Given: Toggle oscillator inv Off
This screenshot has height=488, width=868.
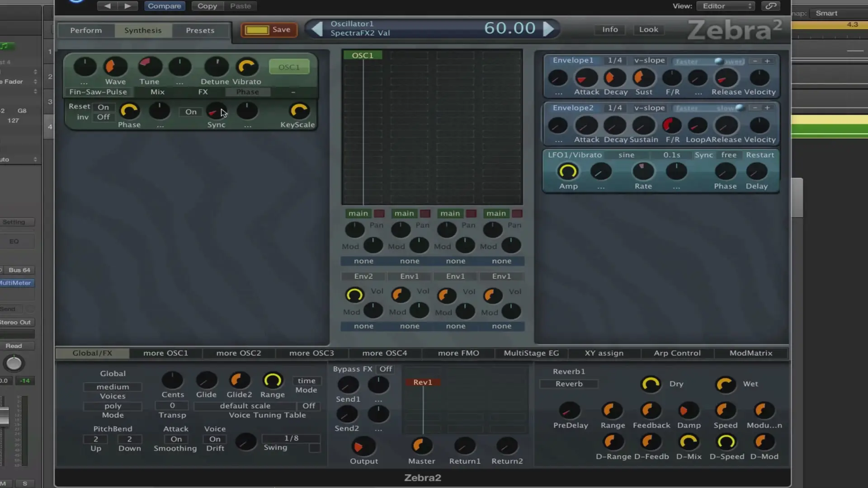Looking at the screenshot, I should [x=103, y=117].
